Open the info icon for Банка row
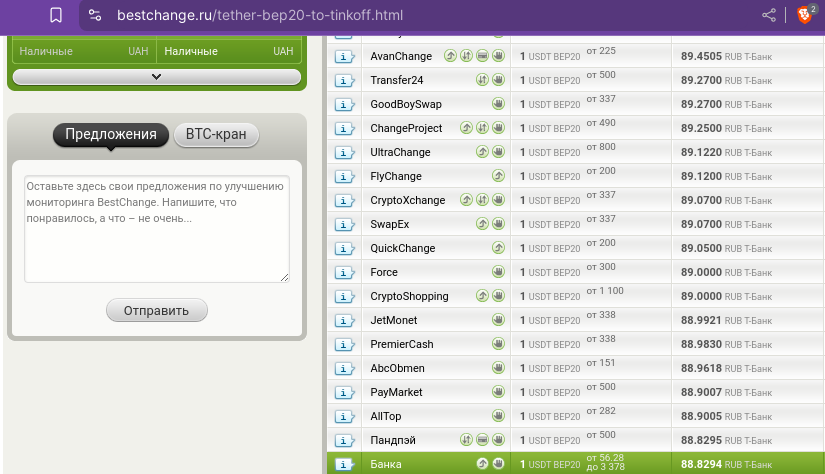This screenshot has width=825, height=474. pos(344,465)
